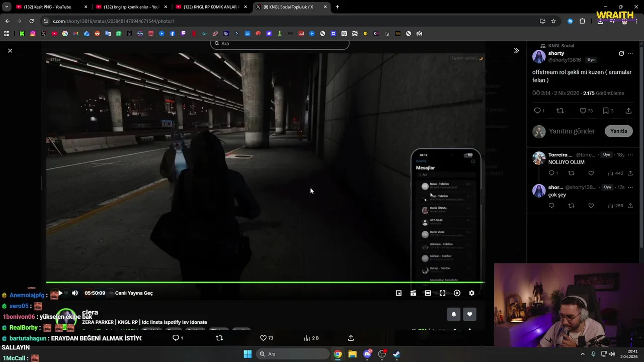
Task: Open playback speed icon in player controls
Action: (x=457, y=293)
